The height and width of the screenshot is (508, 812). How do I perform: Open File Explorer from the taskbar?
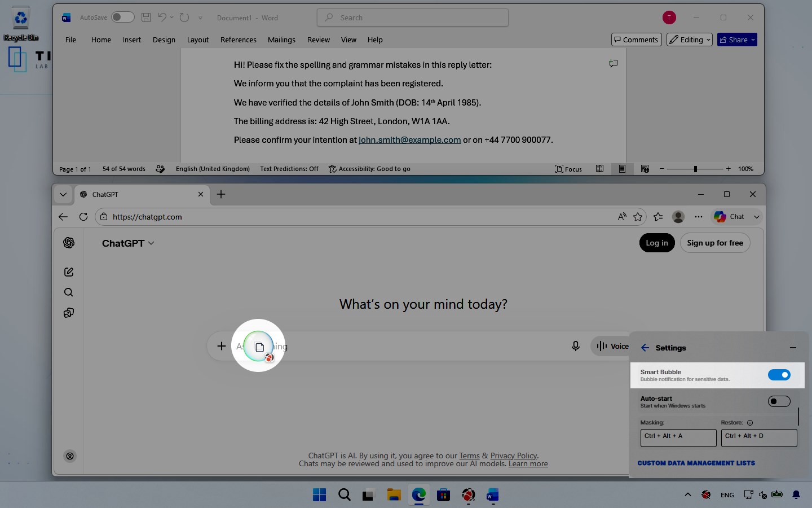394,495
